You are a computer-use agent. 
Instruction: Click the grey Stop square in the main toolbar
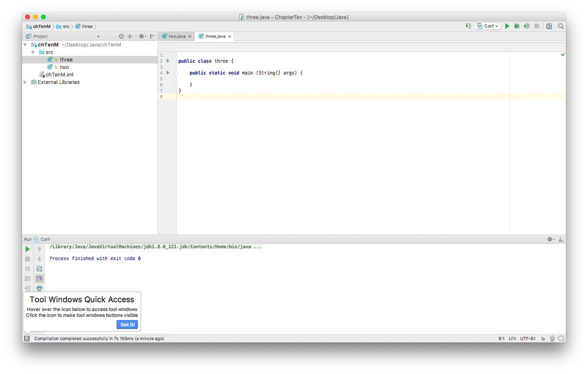537,26
